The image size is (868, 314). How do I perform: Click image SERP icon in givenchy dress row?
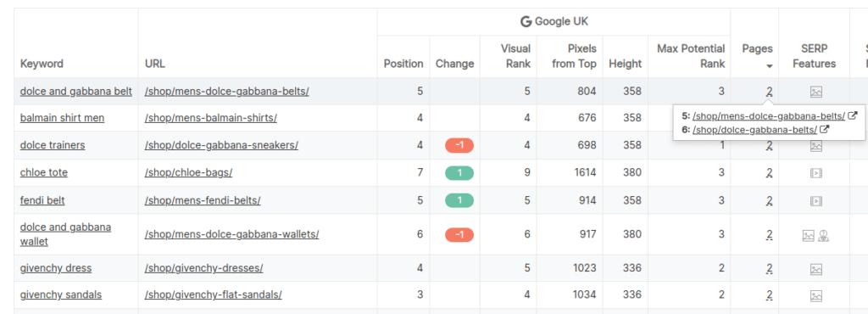[815, 269]
